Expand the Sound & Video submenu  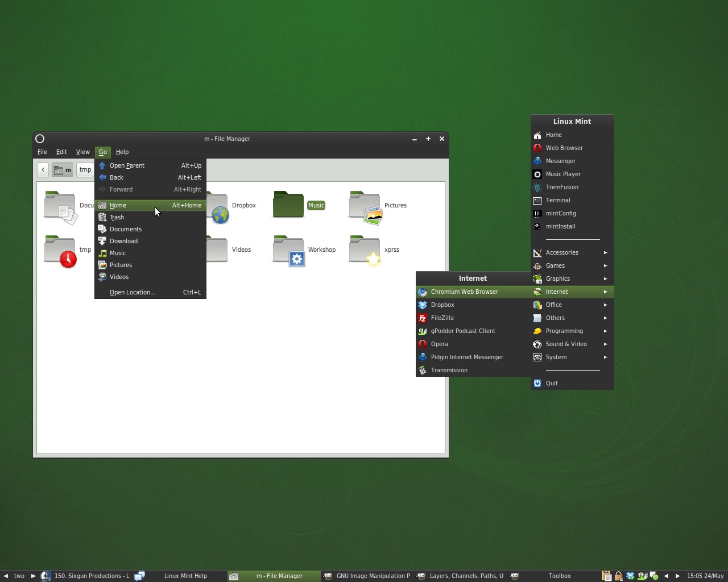tap(572, 344)
